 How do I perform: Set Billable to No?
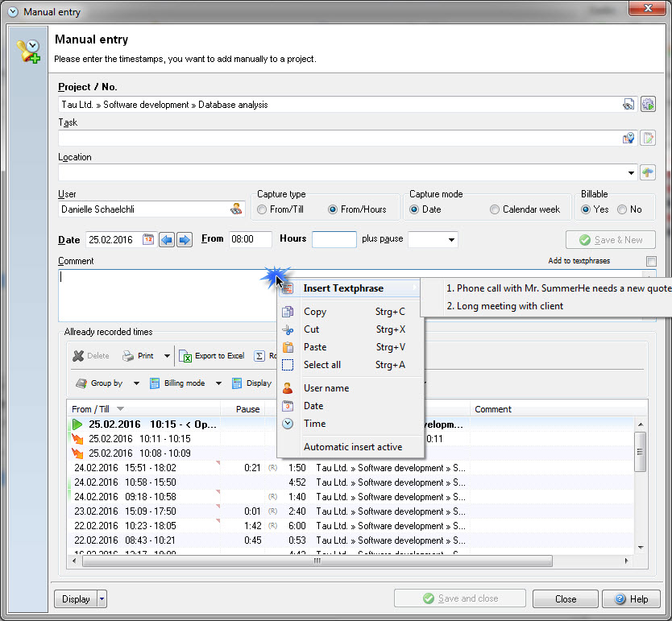click(622, 209)
